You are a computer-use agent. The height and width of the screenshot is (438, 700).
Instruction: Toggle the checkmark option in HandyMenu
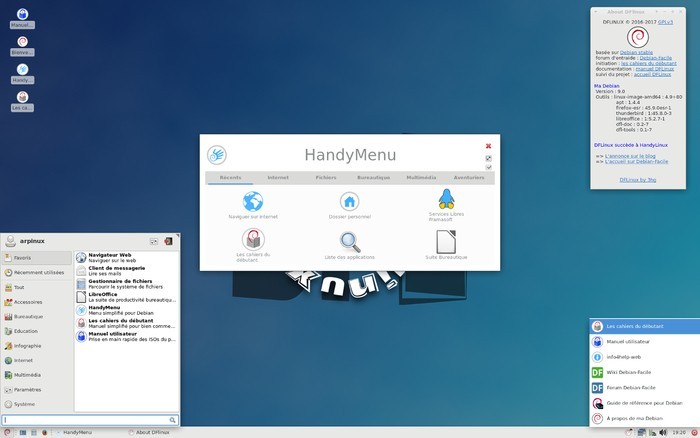coord(488,167)
